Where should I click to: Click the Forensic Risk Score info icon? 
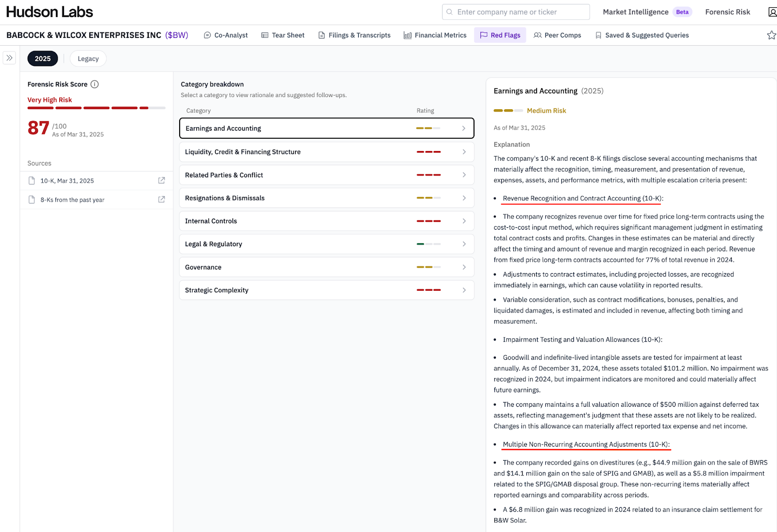tap(95, 84)
